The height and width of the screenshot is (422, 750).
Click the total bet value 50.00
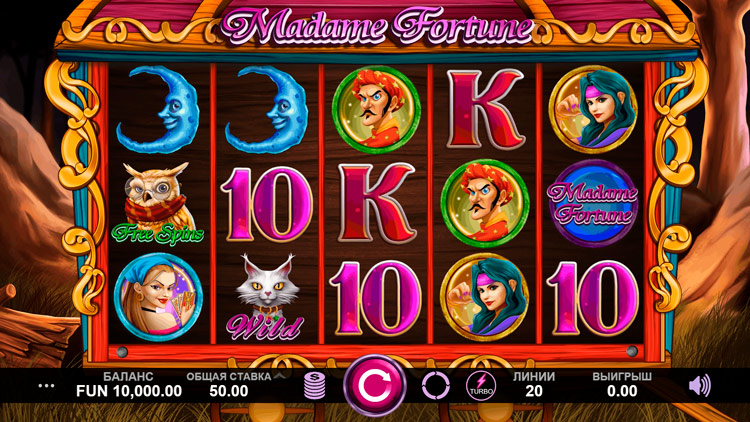229,391
